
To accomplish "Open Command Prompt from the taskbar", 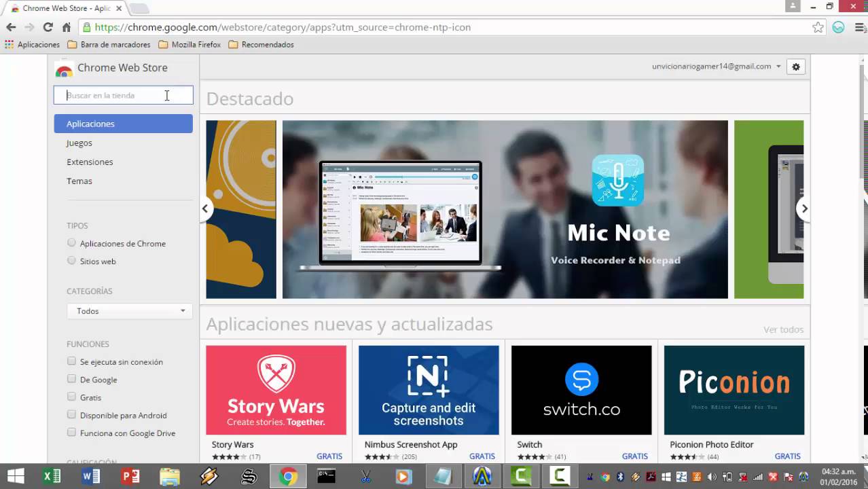I will tap(327, 476).
